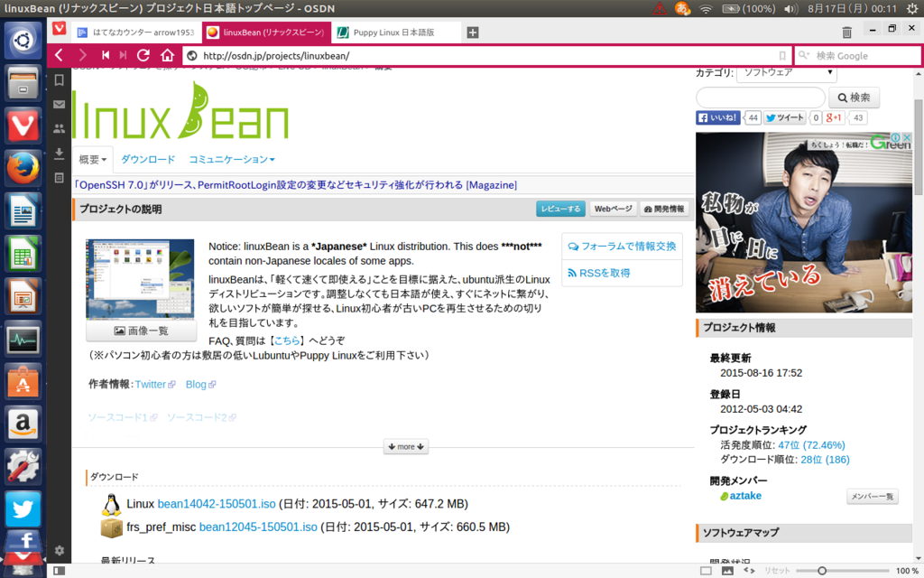924x578 pixels.
Task: Click the RSSを取得 link
Action: point(599,273)
